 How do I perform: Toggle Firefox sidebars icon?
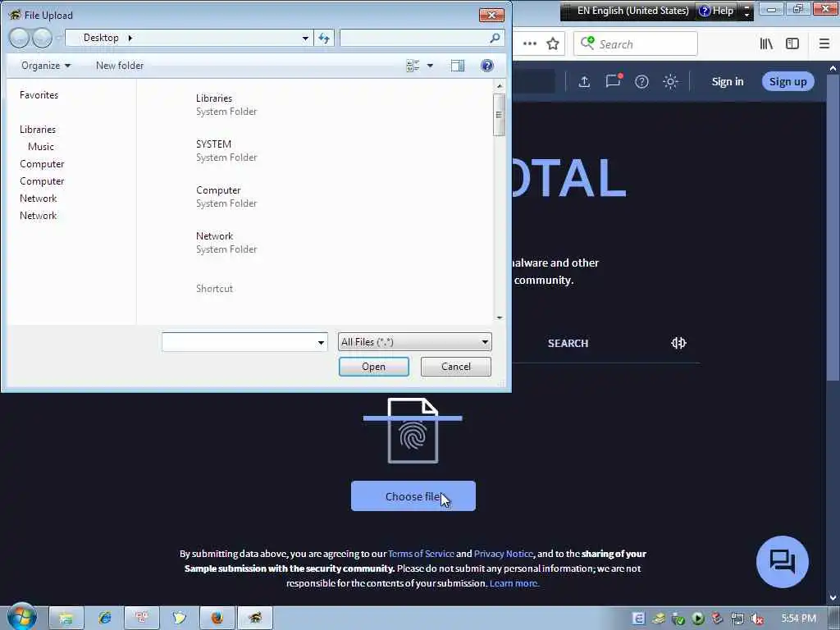tap(792, 44)
